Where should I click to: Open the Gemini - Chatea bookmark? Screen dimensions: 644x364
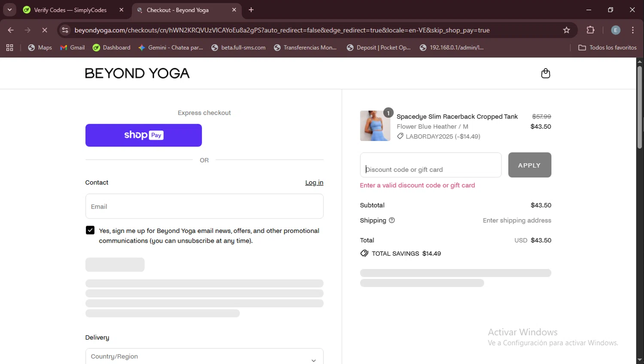point(171,48)
